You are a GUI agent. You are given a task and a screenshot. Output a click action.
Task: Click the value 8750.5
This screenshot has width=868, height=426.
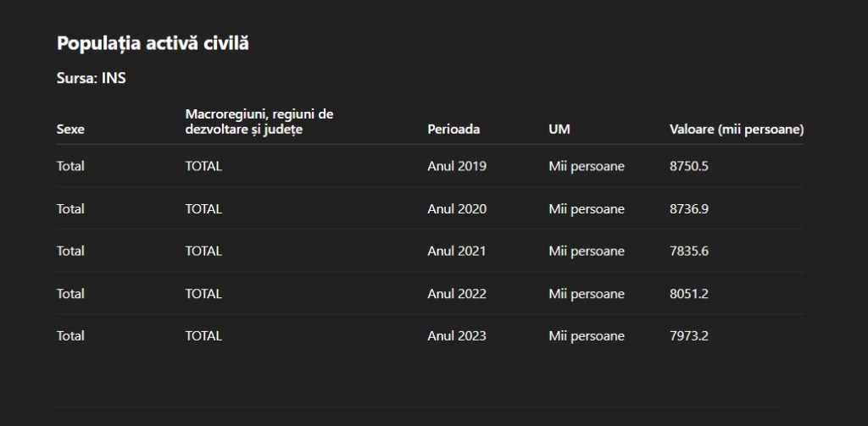688,166
